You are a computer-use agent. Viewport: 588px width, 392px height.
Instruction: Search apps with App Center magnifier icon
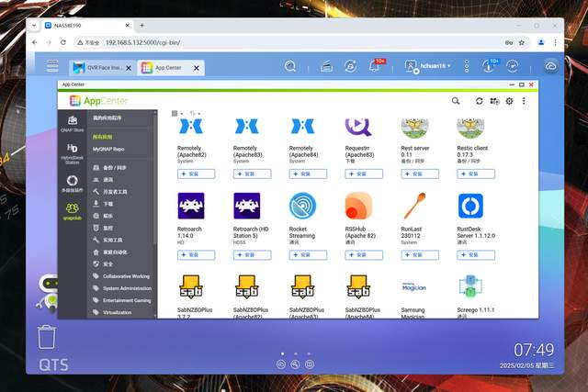(x=456, y=101)
